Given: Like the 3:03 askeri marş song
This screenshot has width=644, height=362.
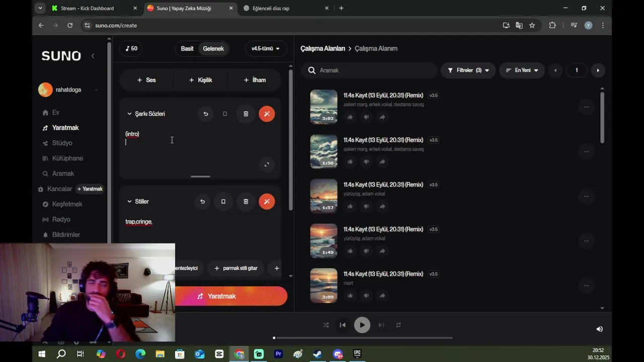Looking at the screenshot, I should (x=350, y=117).
